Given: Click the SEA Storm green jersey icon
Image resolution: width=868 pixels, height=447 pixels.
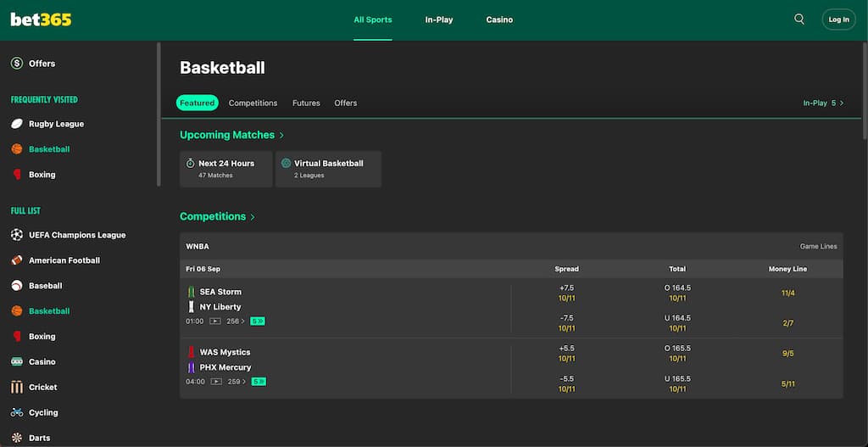Looking at the screenshot, I should 191,292.
